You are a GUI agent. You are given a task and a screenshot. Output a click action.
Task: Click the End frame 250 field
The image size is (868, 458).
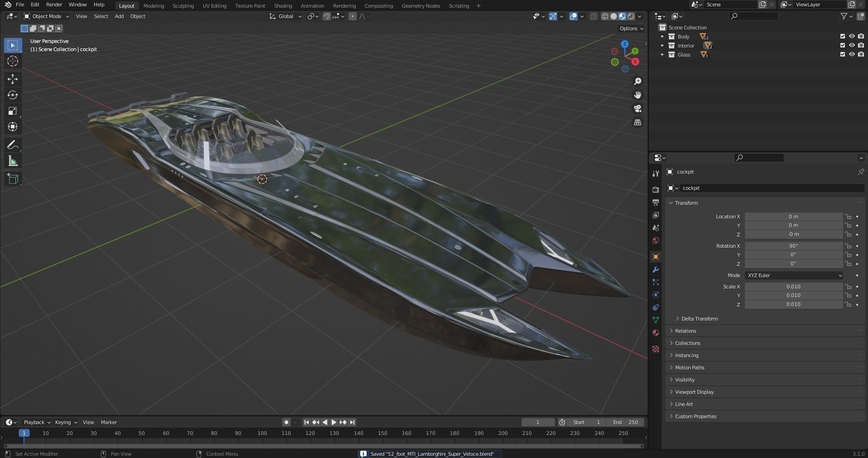625,422
